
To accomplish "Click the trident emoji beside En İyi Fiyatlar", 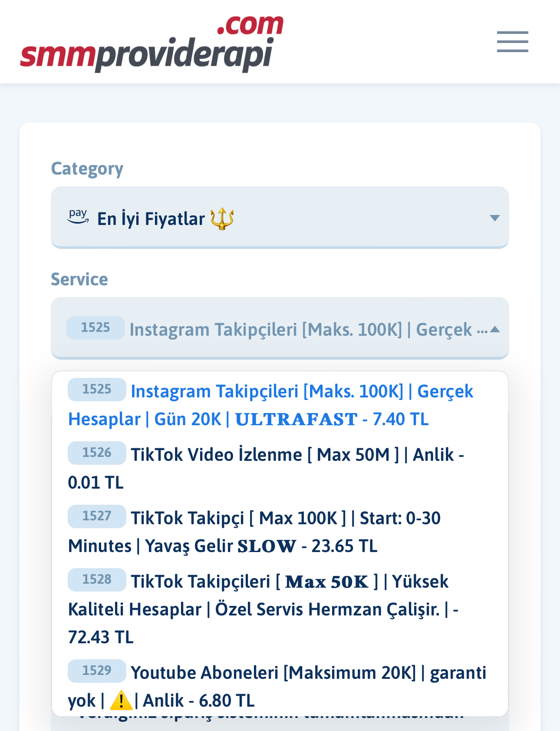I will click(x=222, y=218).
